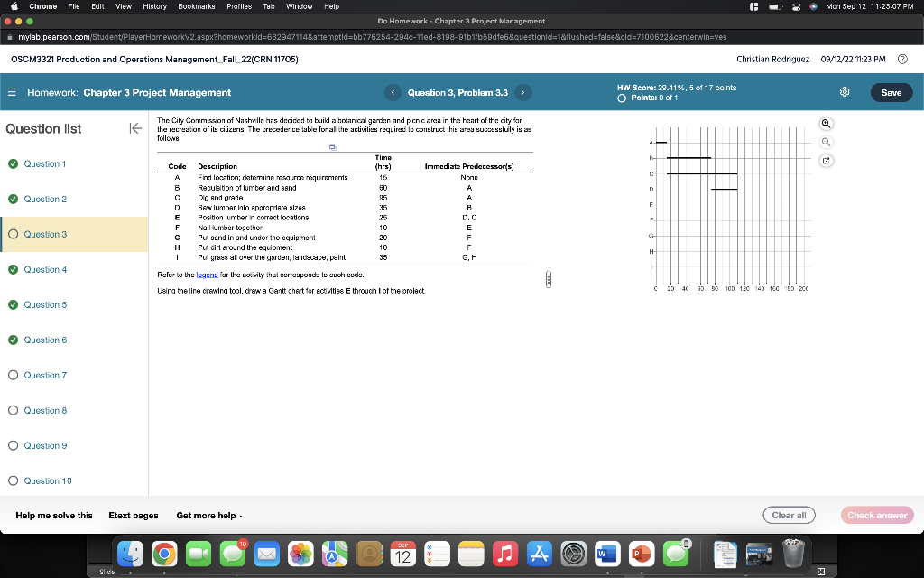Image resolution: width=924 pixels, height=578 pixels.
Task: Click the help question mark icon
Action: (x=902, y=59)
